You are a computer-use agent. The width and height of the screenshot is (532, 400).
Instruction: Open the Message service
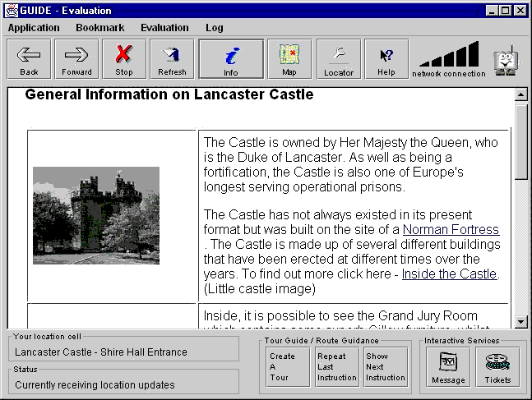pyautogui.click(x=448, y=367)
